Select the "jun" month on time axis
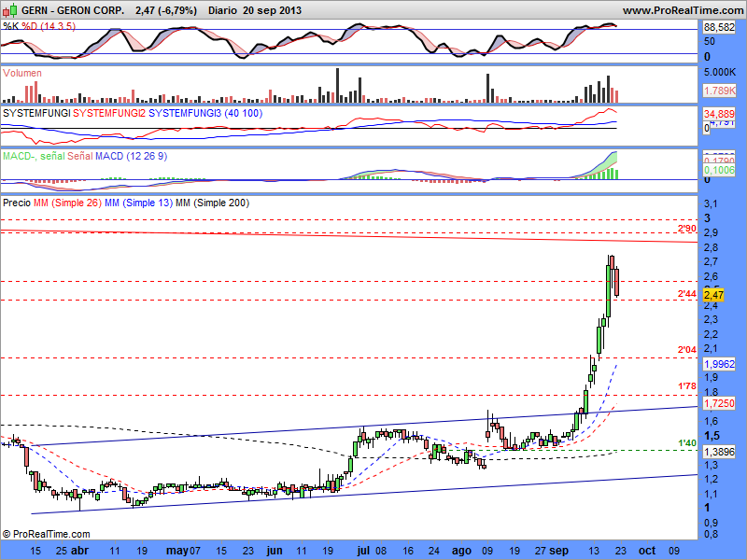The height and width of the screenshot is (560, 747). coord(275,551)
